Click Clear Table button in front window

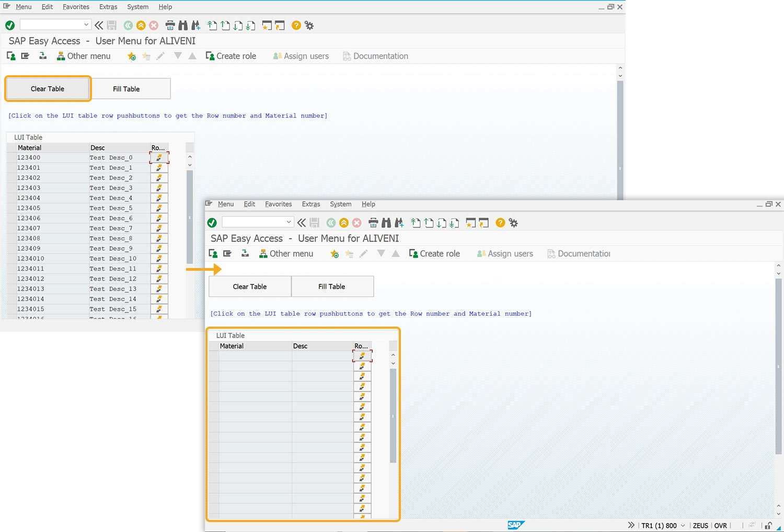point(250,286)
